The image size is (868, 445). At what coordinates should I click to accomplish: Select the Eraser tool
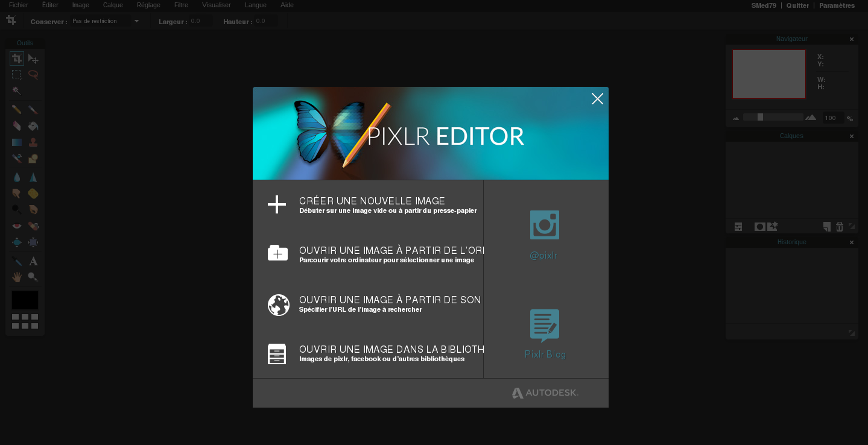point(17,126)
